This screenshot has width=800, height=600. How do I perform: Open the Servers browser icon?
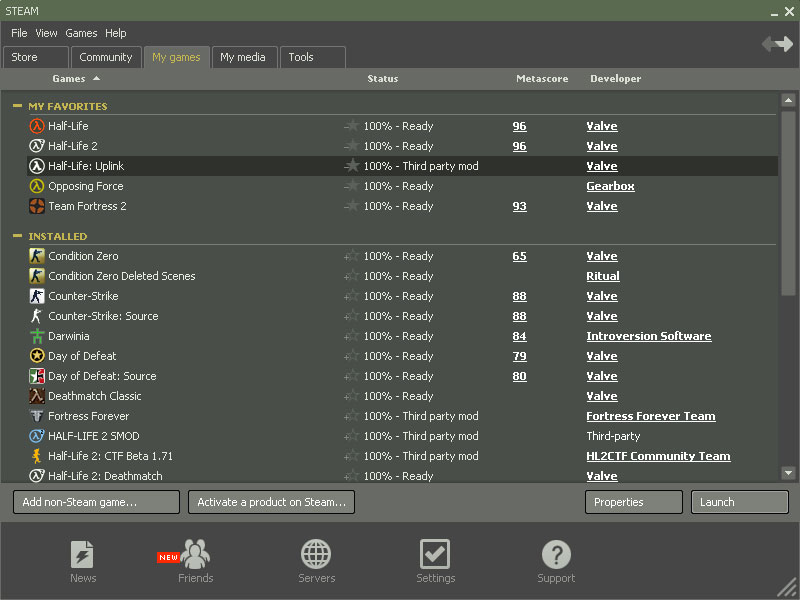(316, 554)
